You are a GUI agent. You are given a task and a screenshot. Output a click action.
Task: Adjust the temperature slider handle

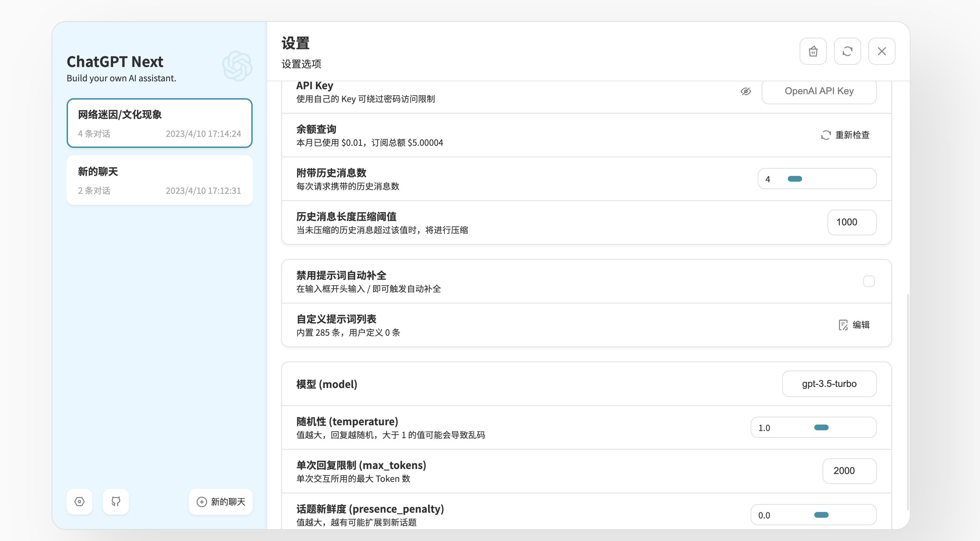pyautogui.click(x=821, y=427)
